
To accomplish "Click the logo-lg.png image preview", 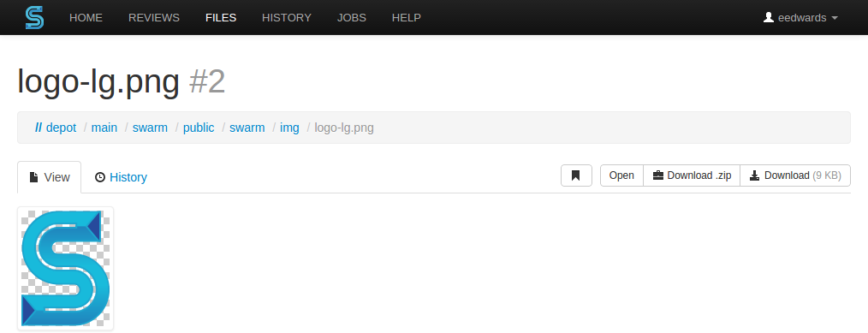I will click(65, 268).
